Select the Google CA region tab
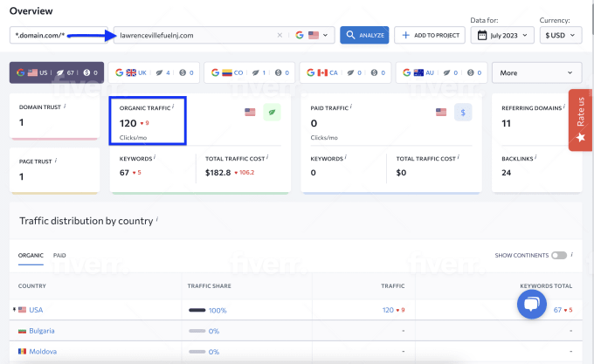 click(345, 72)
